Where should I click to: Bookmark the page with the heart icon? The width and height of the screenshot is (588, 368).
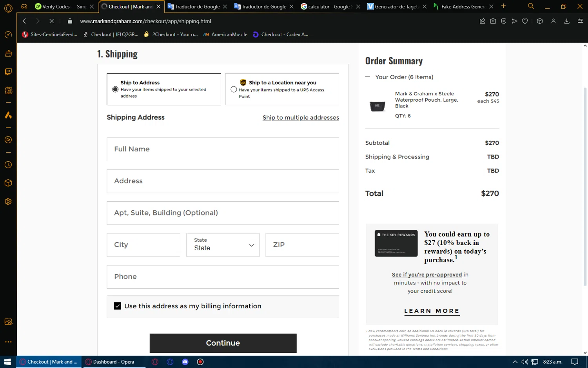[525, 21]
